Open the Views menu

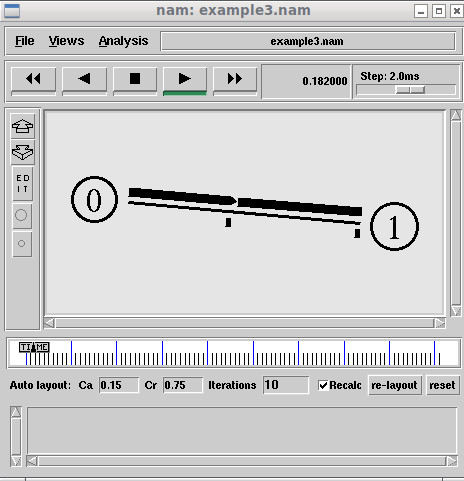[66, 41]
